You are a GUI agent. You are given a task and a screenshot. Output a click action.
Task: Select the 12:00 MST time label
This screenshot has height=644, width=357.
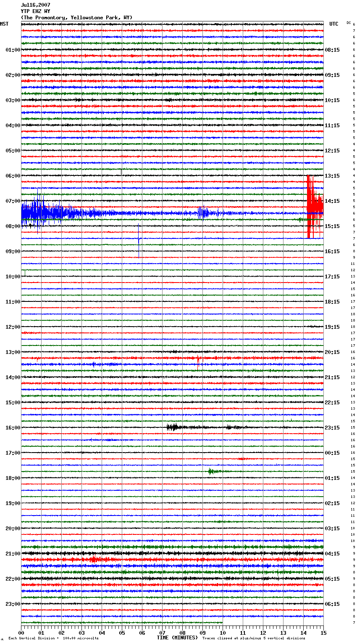pyautogui.click(x=13, y=327)
